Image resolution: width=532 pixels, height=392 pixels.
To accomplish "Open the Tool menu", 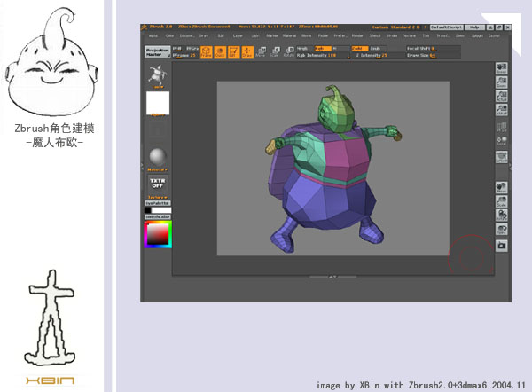I will tap(426, 36).
